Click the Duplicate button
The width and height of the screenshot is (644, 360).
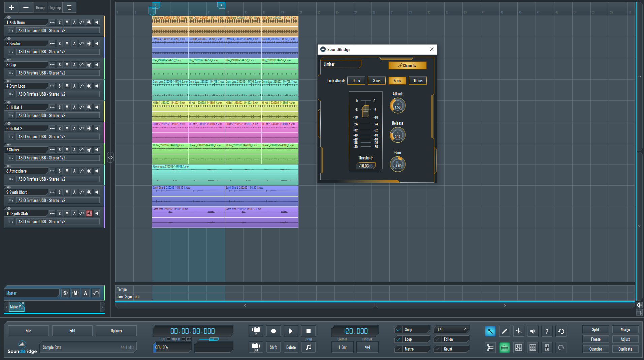(625, 349)
